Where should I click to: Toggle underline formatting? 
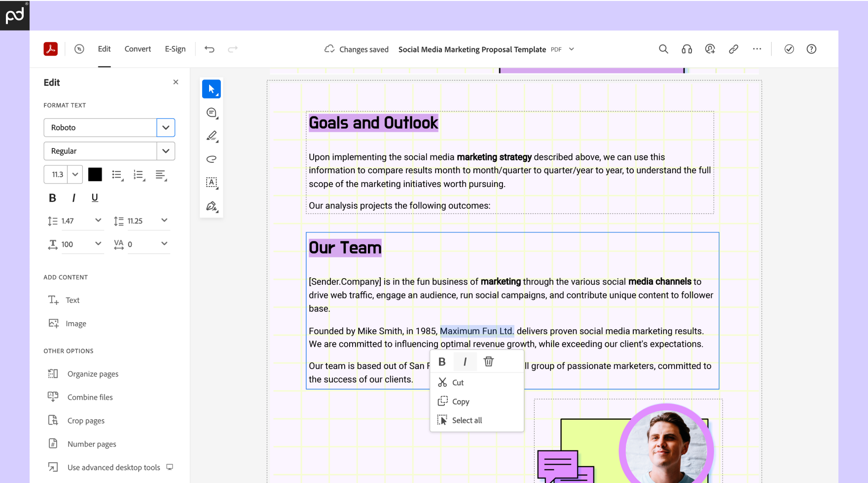point(95,198)
